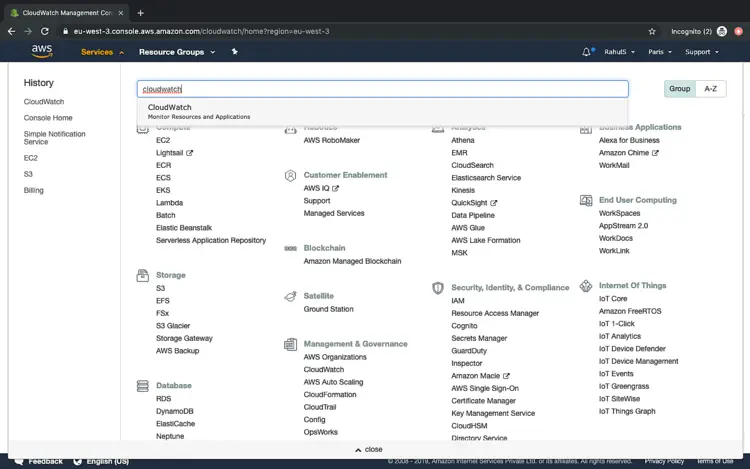Open Ground Station service link
The width and height of the screenshot is (750, 469).
tap(329, 309)
